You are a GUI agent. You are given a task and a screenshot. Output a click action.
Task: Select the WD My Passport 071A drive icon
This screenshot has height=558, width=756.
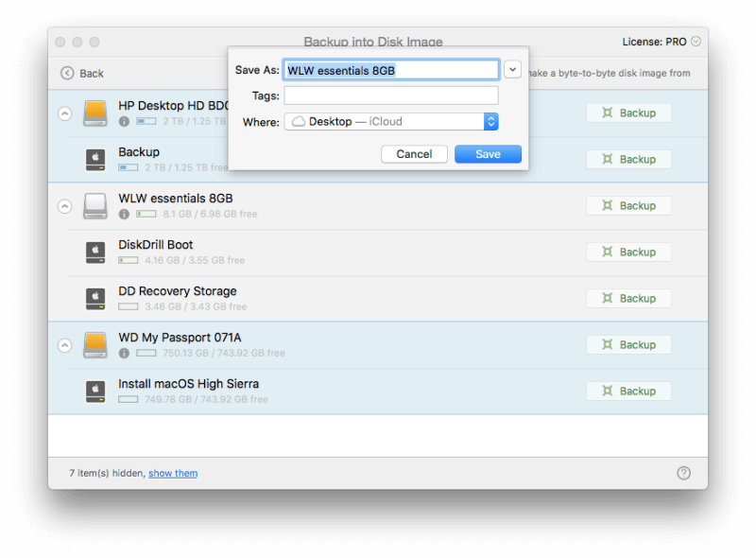pos(95,345)
